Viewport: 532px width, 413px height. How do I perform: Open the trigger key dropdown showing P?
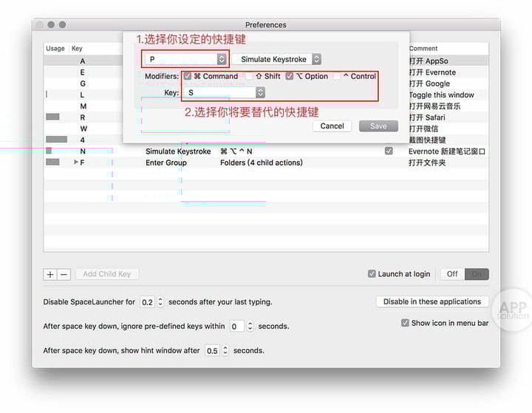185,59
